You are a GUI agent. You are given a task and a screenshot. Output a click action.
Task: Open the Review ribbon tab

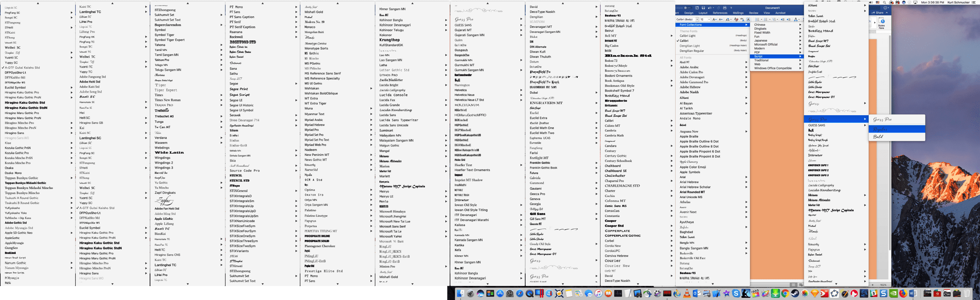[754, 13]
